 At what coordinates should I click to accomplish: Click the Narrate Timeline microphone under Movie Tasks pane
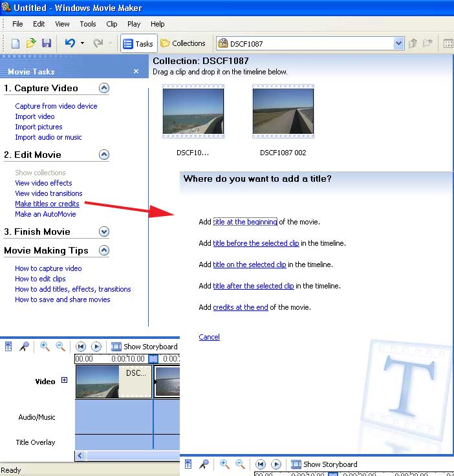(25, 347)
